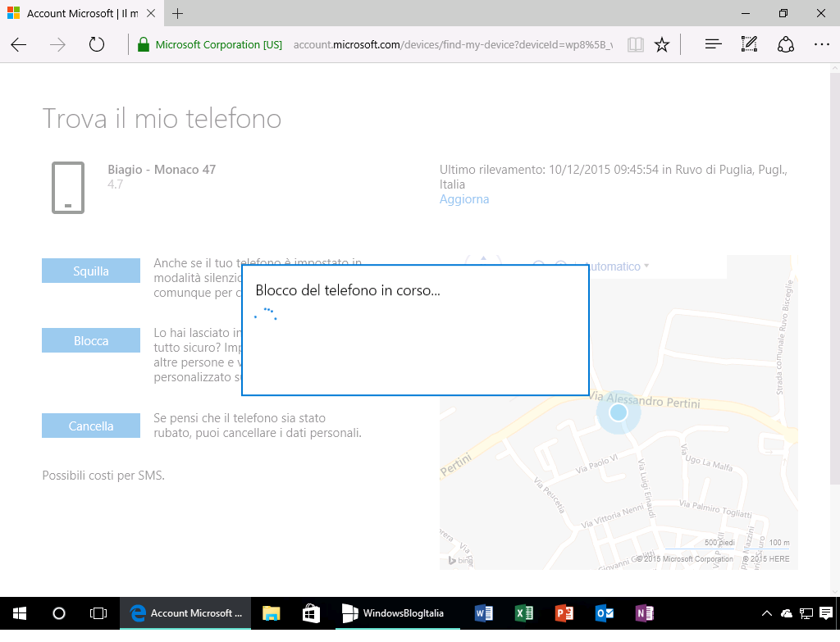
Task: Click the phone location marker on map
Action: point(619,412)
